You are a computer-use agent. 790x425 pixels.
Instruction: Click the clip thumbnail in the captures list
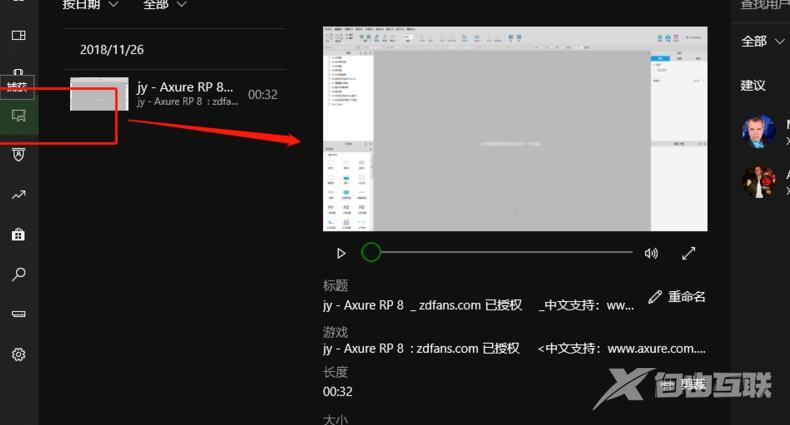99,94
